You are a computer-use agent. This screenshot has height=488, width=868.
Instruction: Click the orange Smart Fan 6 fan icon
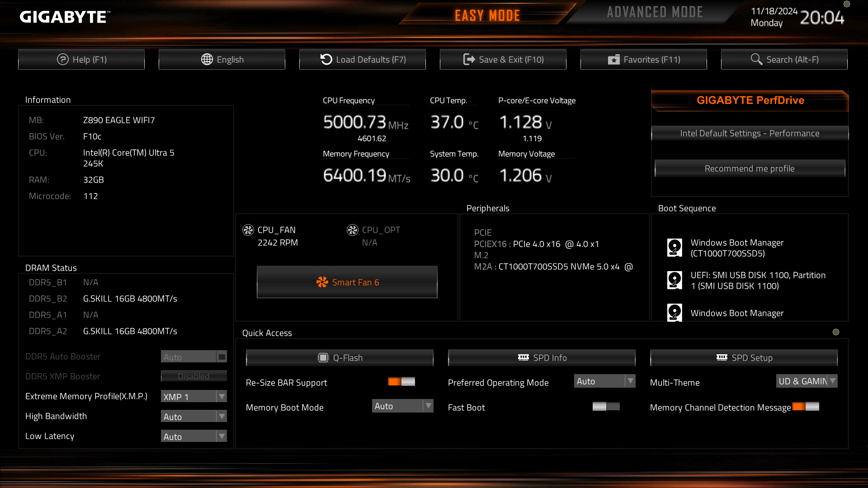pyautogui.click(x=322, y=282)
